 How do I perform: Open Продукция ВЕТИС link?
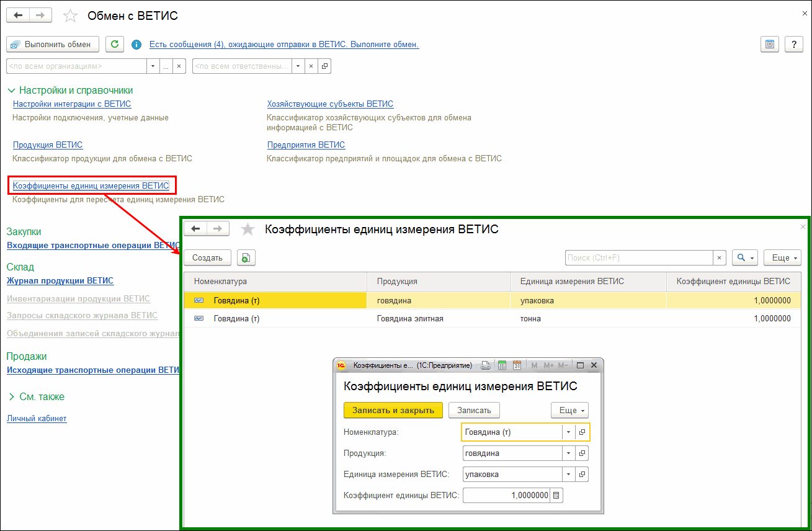(x=48, y=145)
